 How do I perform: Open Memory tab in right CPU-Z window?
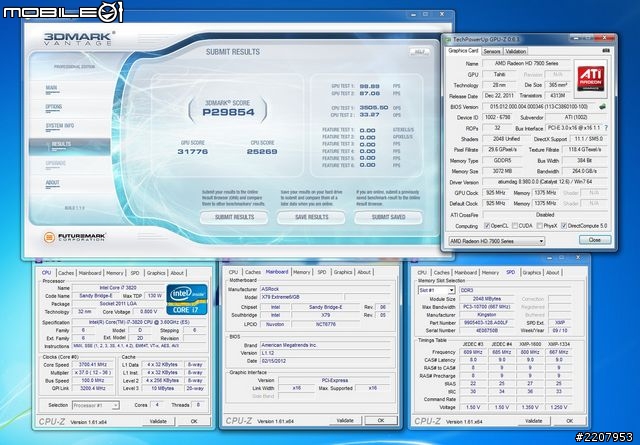[x=490, y=273]
